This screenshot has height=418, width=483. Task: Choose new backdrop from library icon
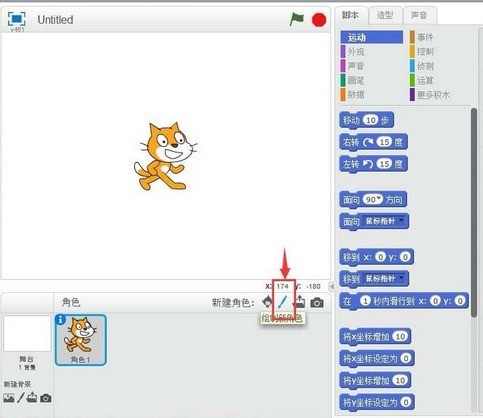9,398
